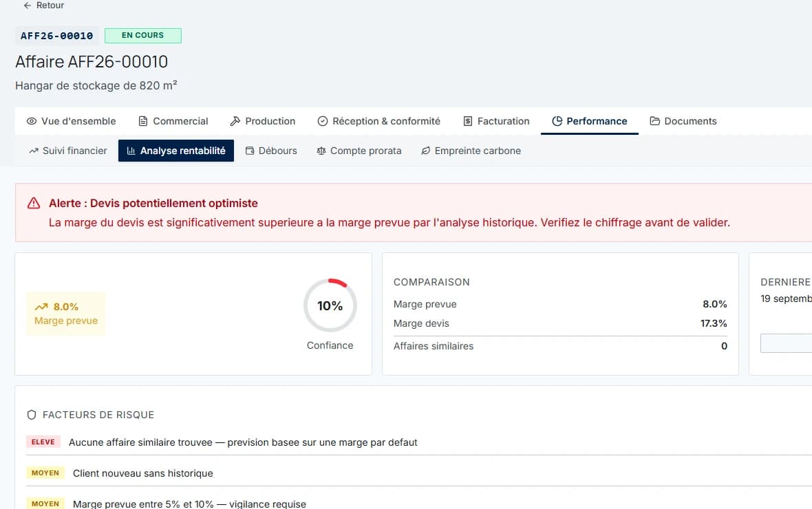Open the Vue d'ensemble tab

(x=72, y=121)
